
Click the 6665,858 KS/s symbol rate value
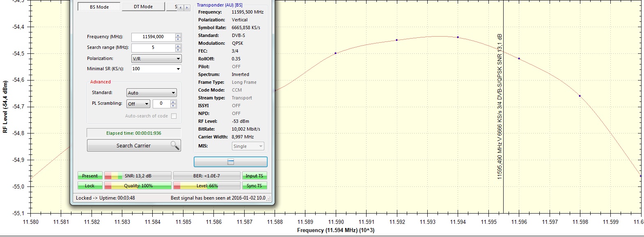[246, 28]
